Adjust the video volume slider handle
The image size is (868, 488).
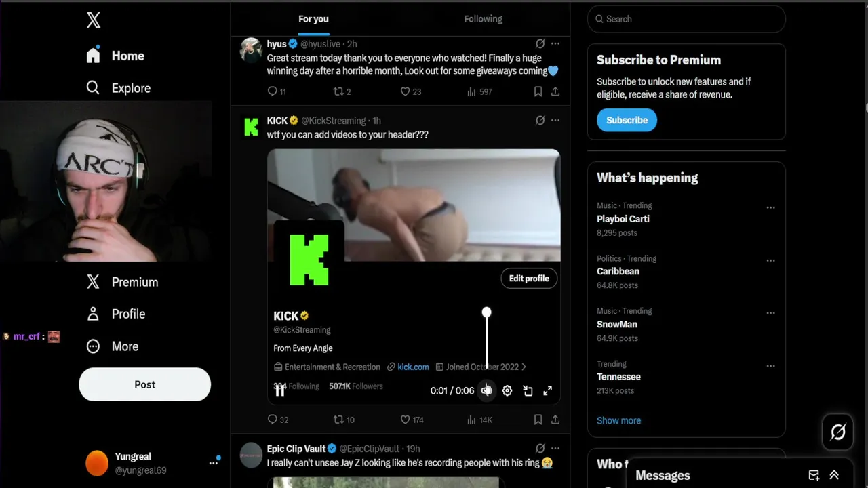tap(486, 312)
